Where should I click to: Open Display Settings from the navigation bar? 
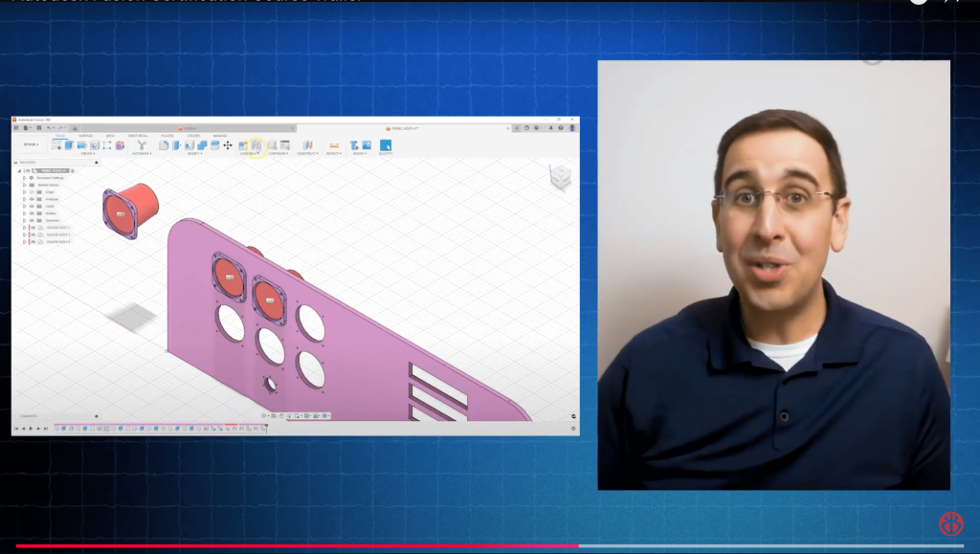[306, 415]
